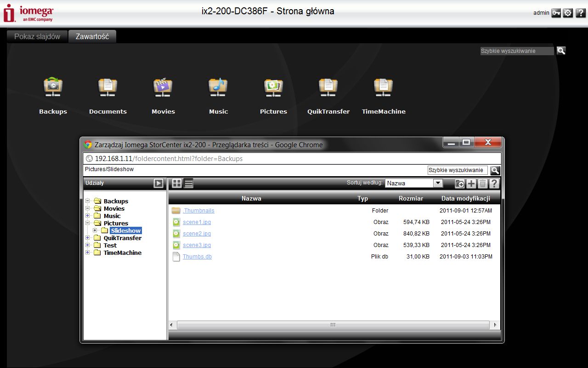Select Music folder in tree
Screen dimensions: 588x368
pyautogui.click(x=112, y=216)
